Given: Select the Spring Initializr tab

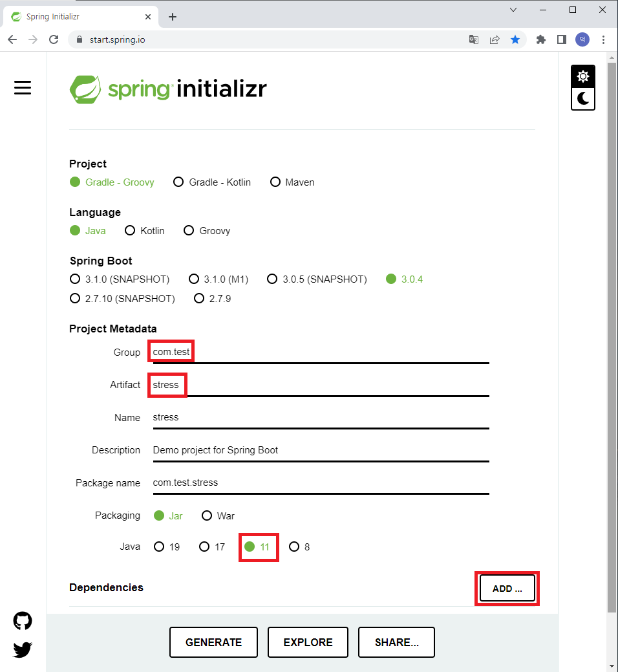Looking at the screenshot, I should [x=81, y=17].
